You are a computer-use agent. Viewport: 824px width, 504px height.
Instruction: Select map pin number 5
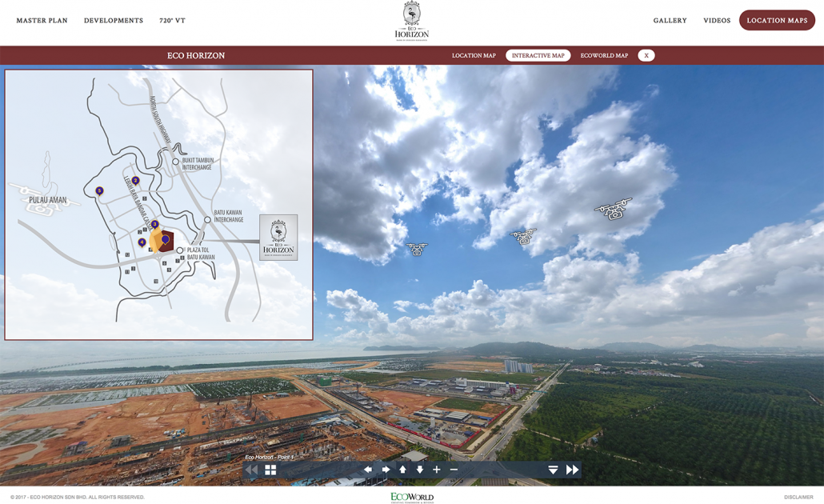[x=99, y=191]
